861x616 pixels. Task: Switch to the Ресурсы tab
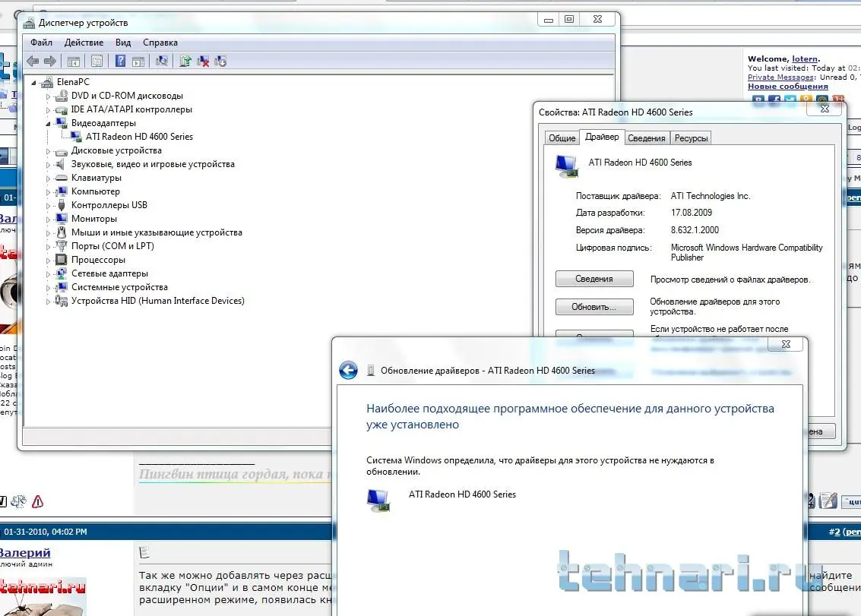pyautogui.click(x=691, y=137)
